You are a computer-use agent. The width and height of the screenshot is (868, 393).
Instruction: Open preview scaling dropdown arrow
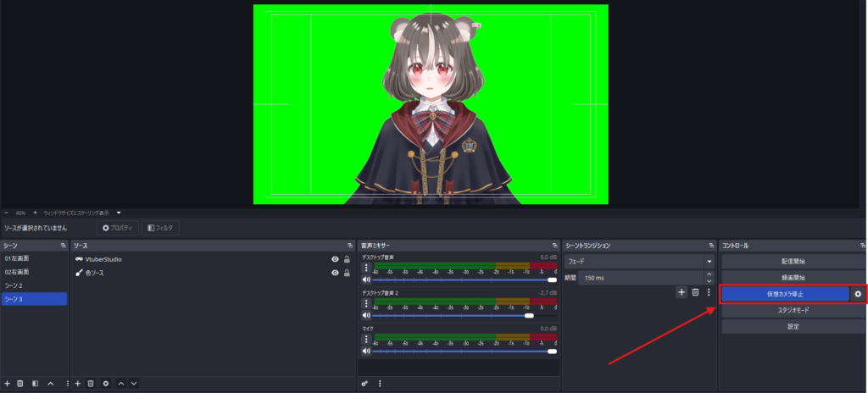point(119,213)
